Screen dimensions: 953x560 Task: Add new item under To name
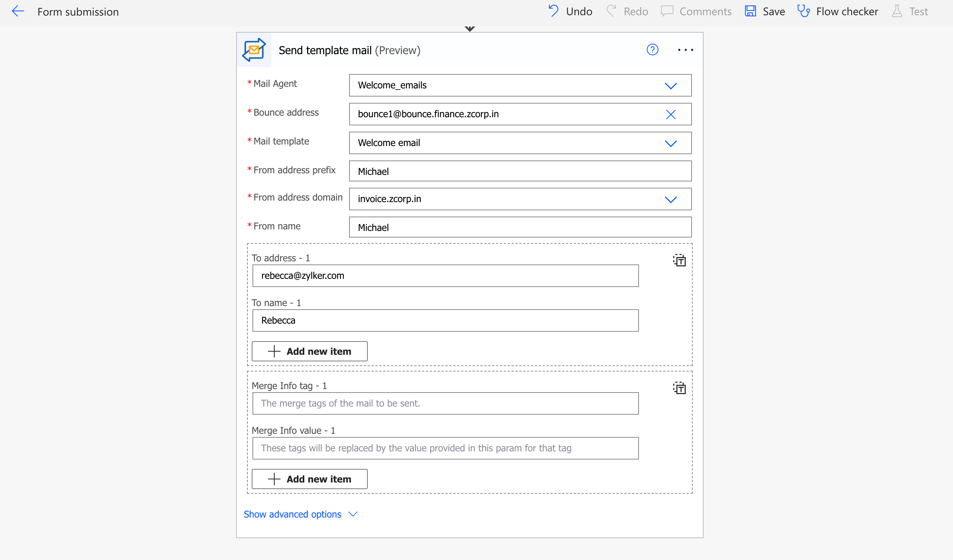(309, 351)
